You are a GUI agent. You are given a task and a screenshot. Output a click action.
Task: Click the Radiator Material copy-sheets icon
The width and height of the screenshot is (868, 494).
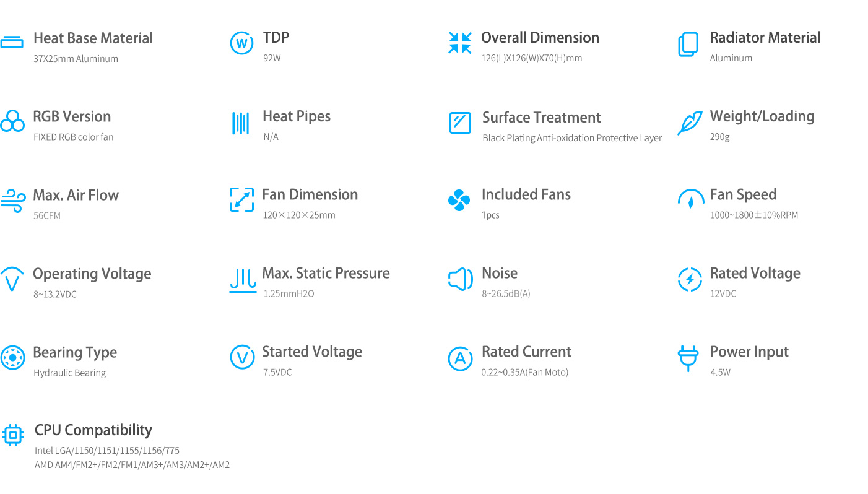688,45
